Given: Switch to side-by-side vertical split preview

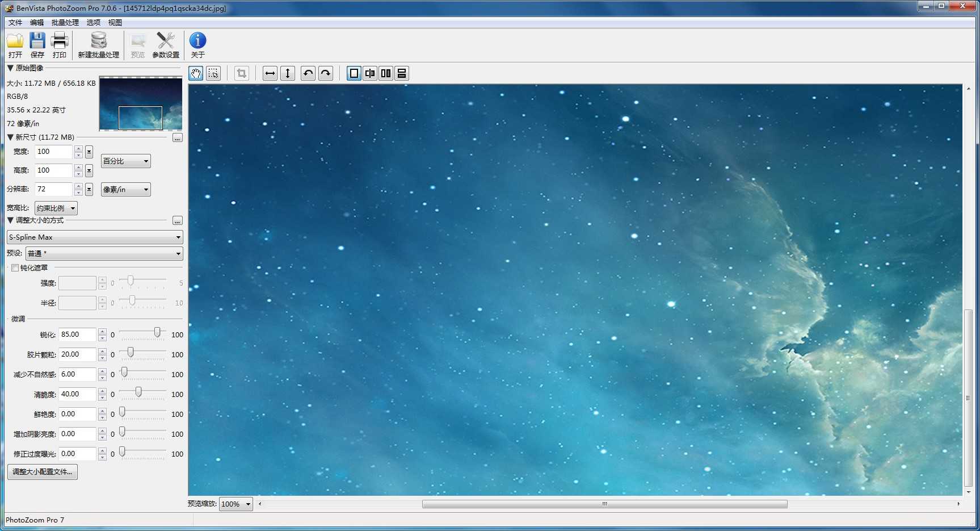Looking at the screenshot, I should tap(386, 73).
